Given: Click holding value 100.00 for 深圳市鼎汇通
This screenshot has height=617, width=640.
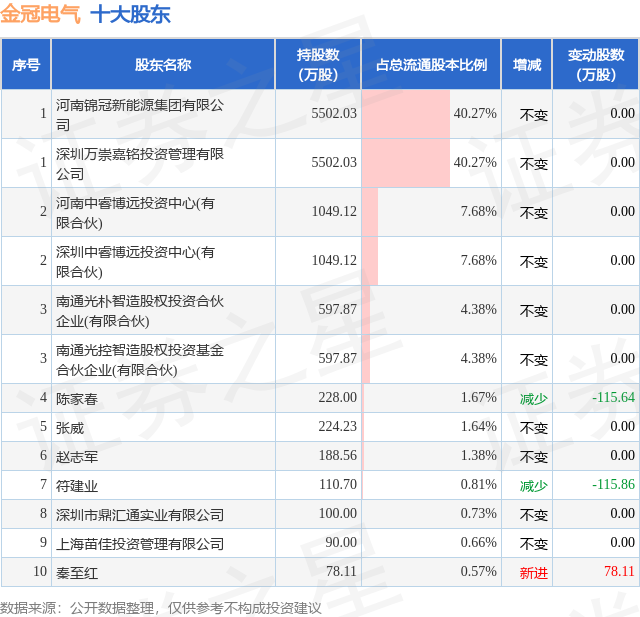Looking at the screenshot, I should coord(338,513).
